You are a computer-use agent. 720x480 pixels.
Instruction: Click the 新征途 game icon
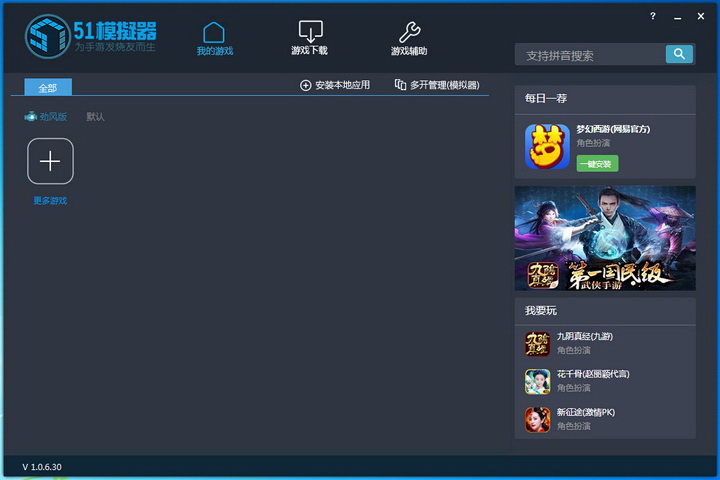point(537,419)
